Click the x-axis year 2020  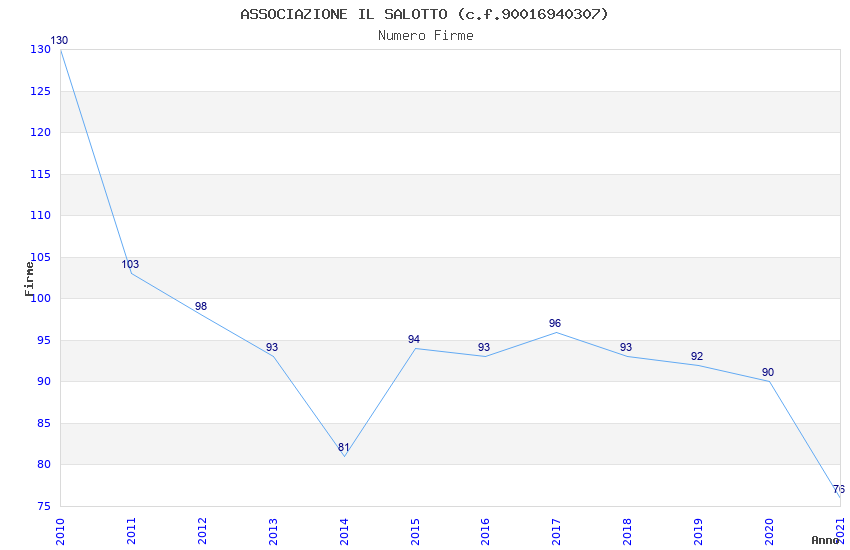(x=769, y=531)
